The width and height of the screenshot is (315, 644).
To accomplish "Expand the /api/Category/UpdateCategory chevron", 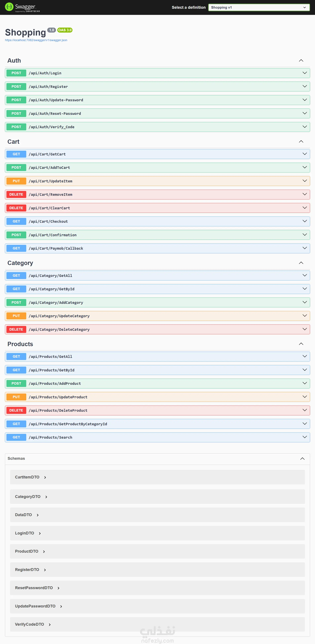I will [304, 316].
